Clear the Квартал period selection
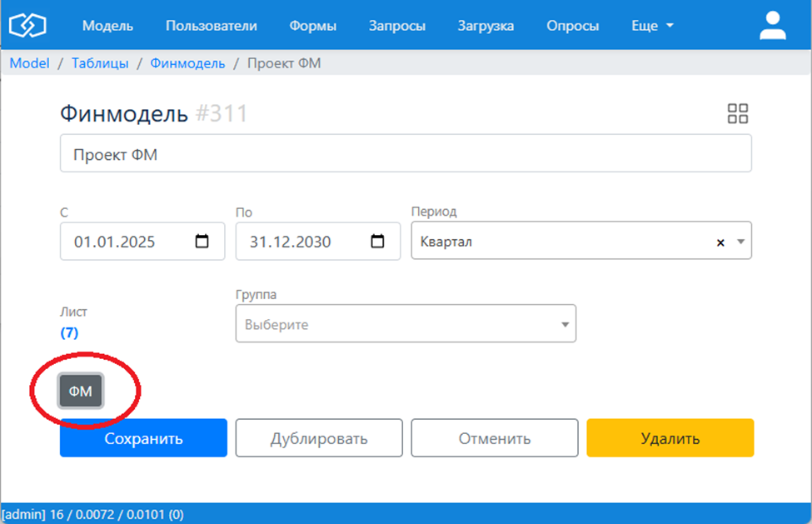The width and height of the screenshot is (812, 524). [720, 242]
